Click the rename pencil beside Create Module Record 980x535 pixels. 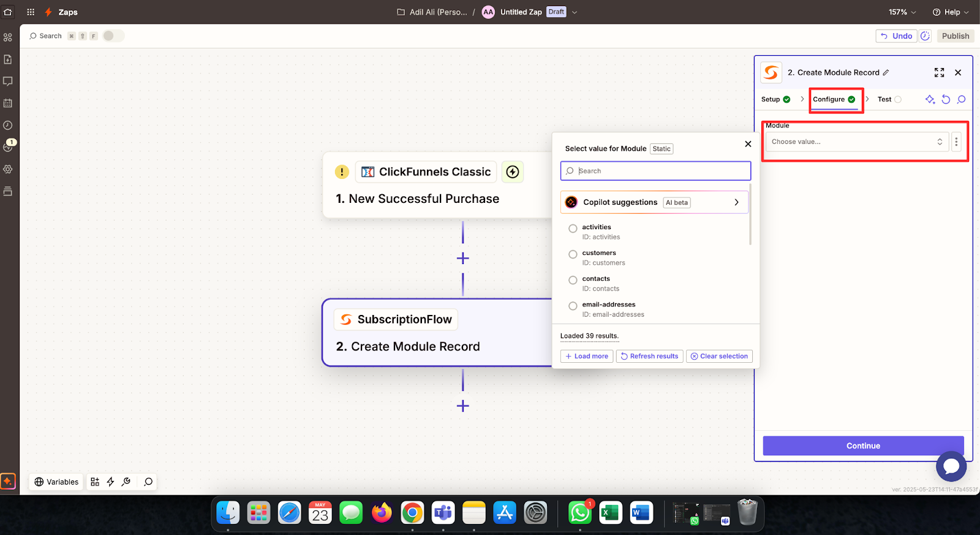pyautogui.click(x=886, y=72)
